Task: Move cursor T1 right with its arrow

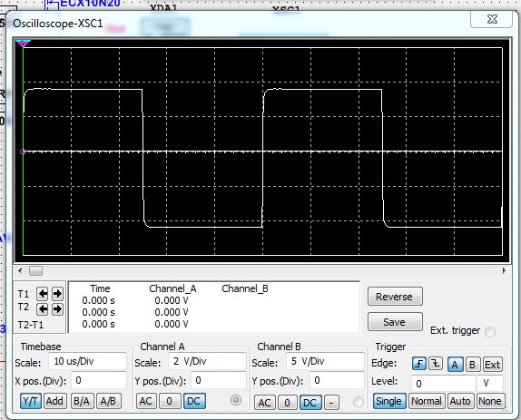Action: [57, 294]
